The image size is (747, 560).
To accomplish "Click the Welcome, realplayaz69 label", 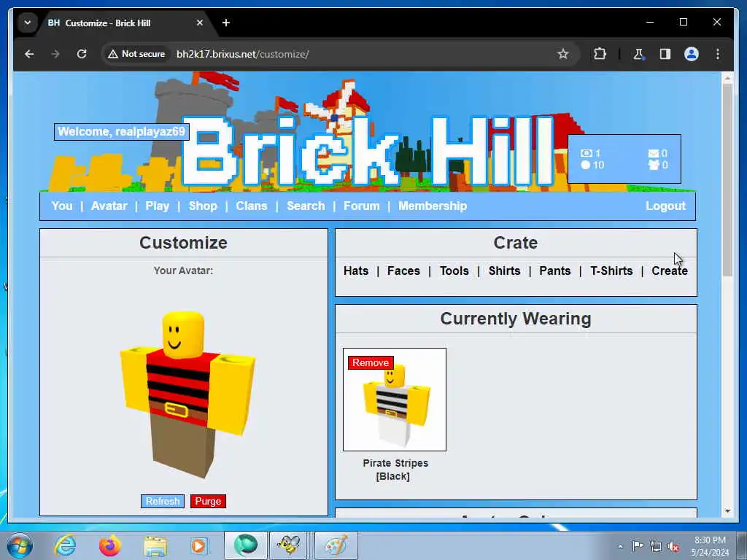I will (122, 131).
